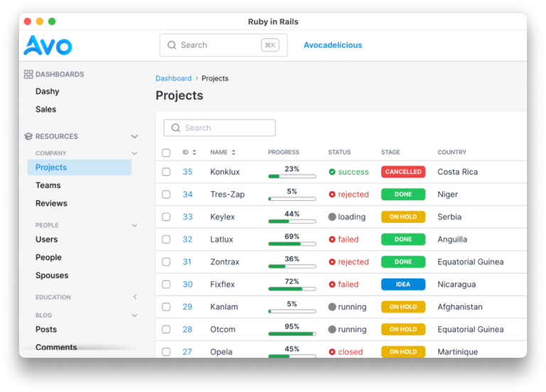
Task: Tick the checkbox for Zontrax row
Action: 166,262
